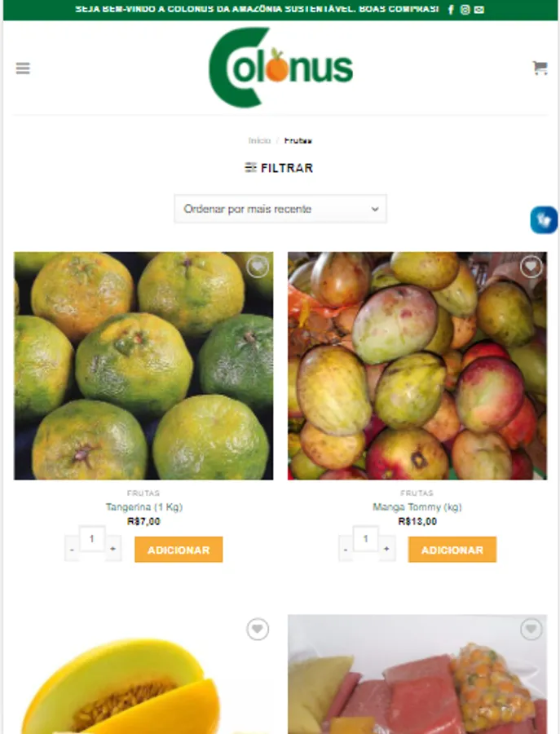Open the shopping cart icon
The height and width of the screenshot is (734, 560).
(x=540, y=68)
